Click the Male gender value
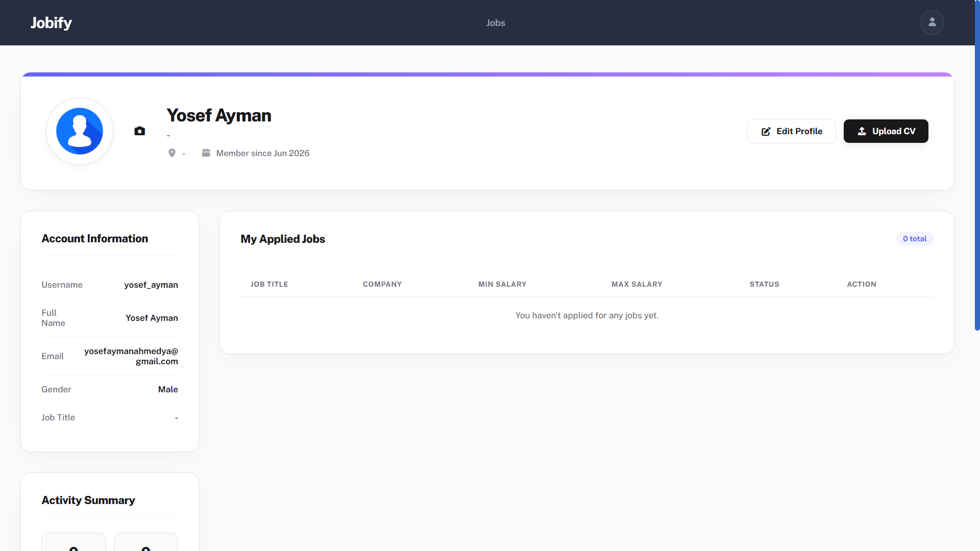This screenshot has width=980, height=551. point(168,389)
